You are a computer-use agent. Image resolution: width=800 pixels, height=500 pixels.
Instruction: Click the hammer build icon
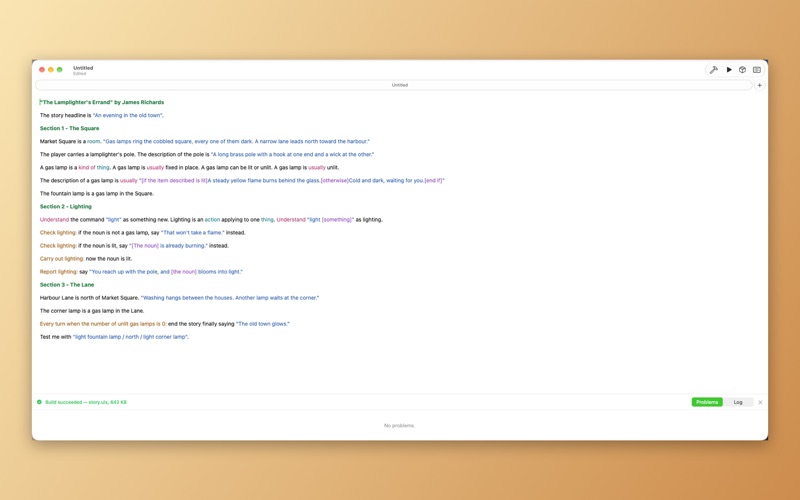[714, 70]
